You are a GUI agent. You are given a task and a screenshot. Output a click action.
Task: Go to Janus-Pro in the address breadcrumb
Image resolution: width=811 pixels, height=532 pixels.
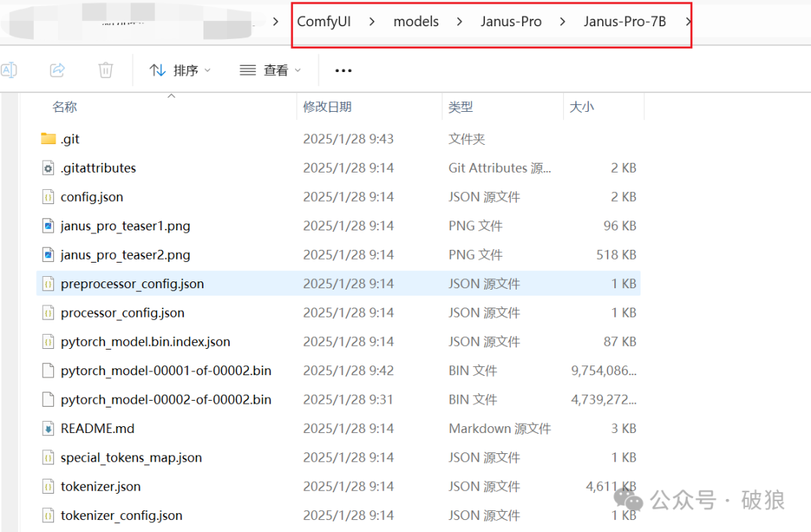click(x=511, y=22)
